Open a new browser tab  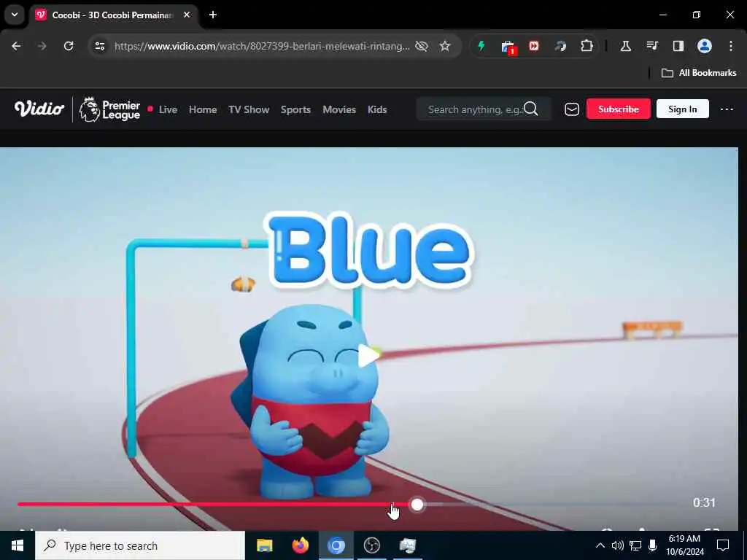coord(213,15)
